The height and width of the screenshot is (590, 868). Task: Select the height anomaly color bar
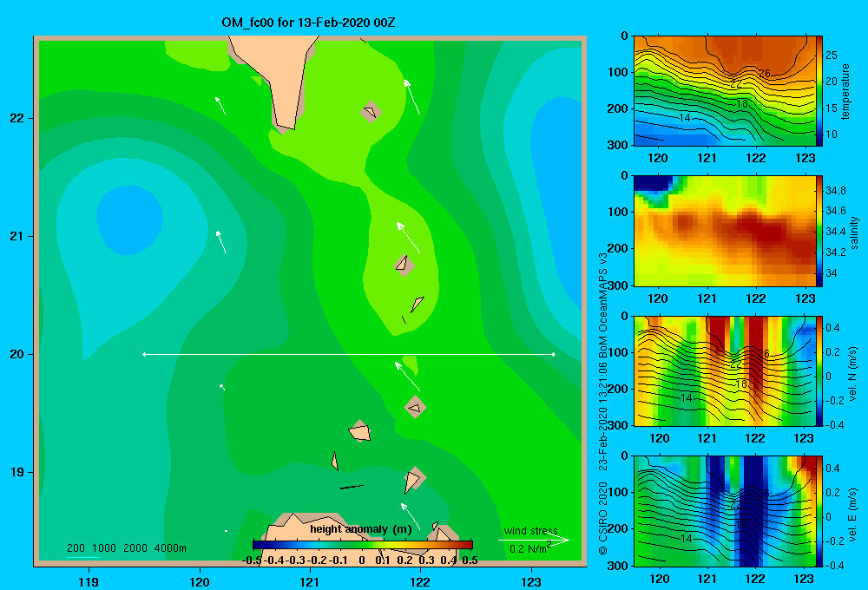362,545
